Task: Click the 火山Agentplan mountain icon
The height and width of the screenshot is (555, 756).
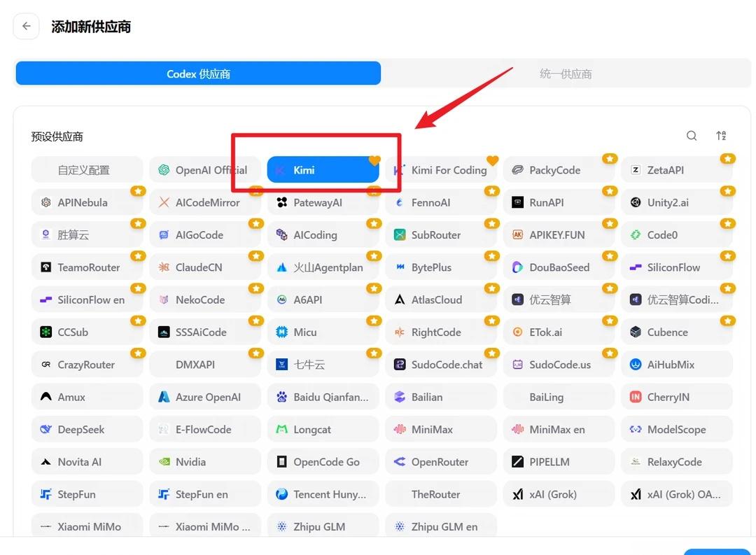Action: point(282,267)
